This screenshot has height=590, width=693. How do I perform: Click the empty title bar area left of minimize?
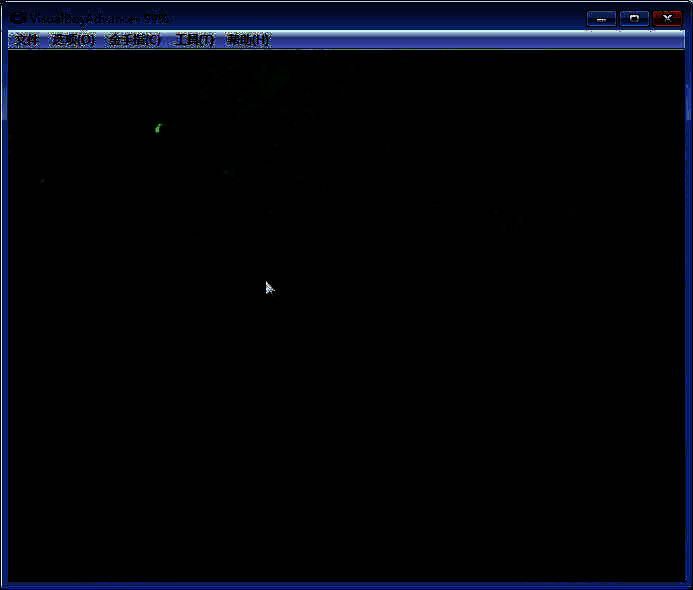[400, 18]
